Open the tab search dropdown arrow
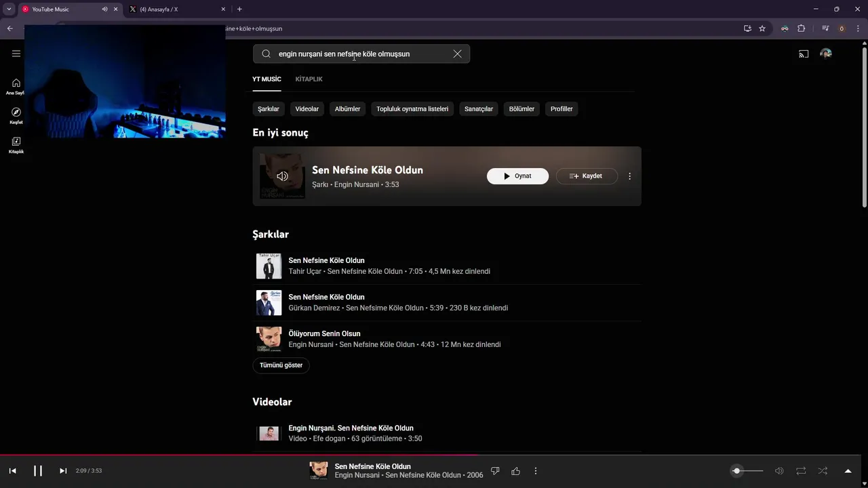This screenshot has width=868, height=488. point(9,9)
